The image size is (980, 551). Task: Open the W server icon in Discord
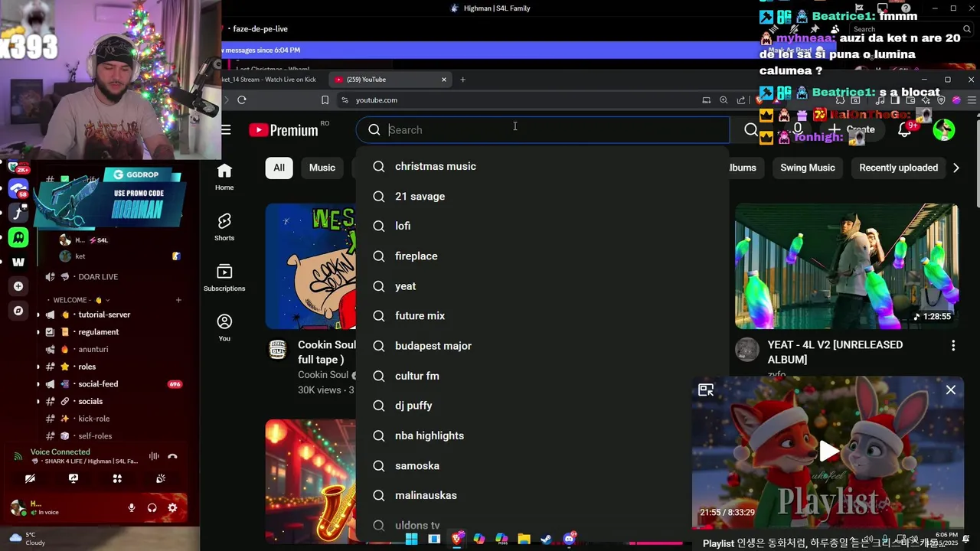[18, 262]
